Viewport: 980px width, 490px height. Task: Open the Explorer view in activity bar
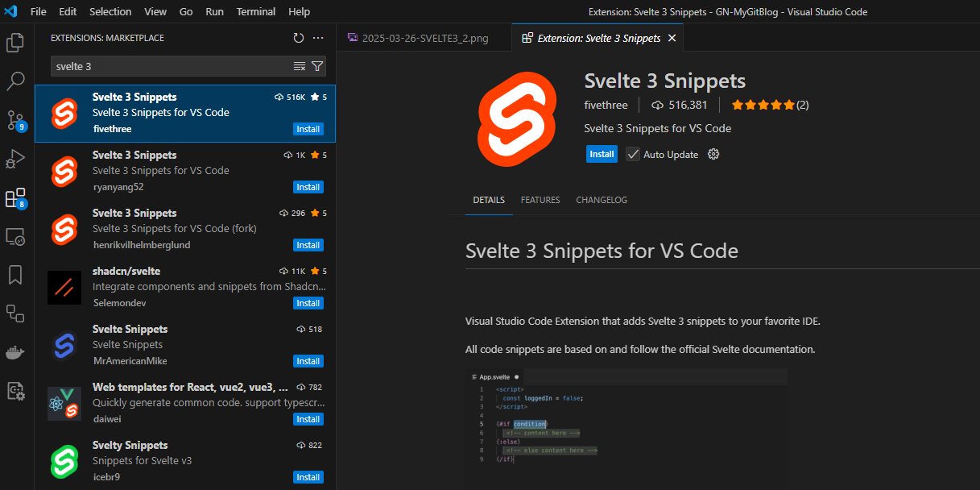[x=16, y=43]
